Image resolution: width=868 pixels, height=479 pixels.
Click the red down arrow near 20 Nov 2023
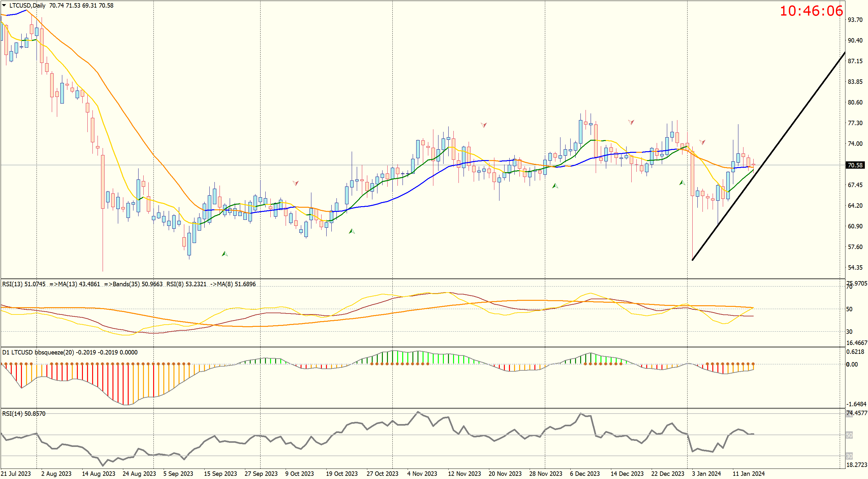tap(484, 125)
